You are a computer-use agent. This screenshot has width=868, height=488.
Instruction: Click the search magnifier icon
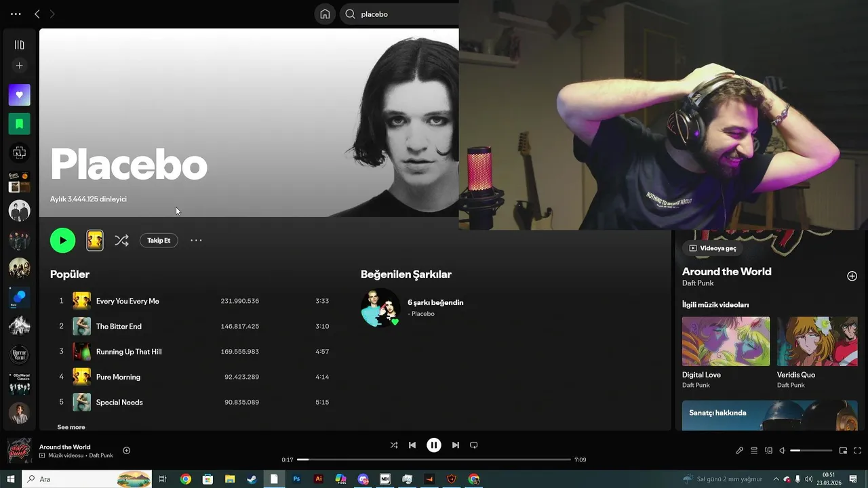351,14
